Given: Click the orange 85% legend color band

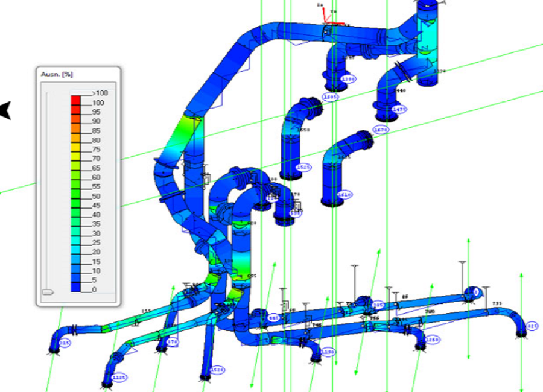Looking at the screenshot, I should pos(76,126).
